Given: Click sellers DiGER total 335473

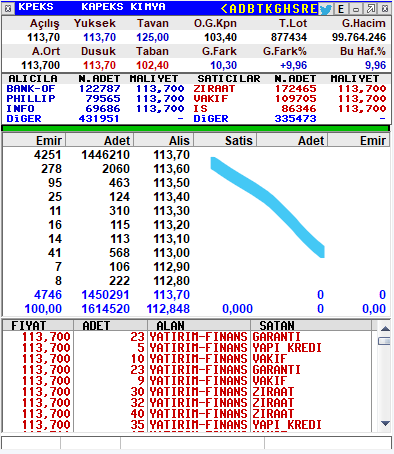Looking at the screenshot, I should tap(295, 119).
